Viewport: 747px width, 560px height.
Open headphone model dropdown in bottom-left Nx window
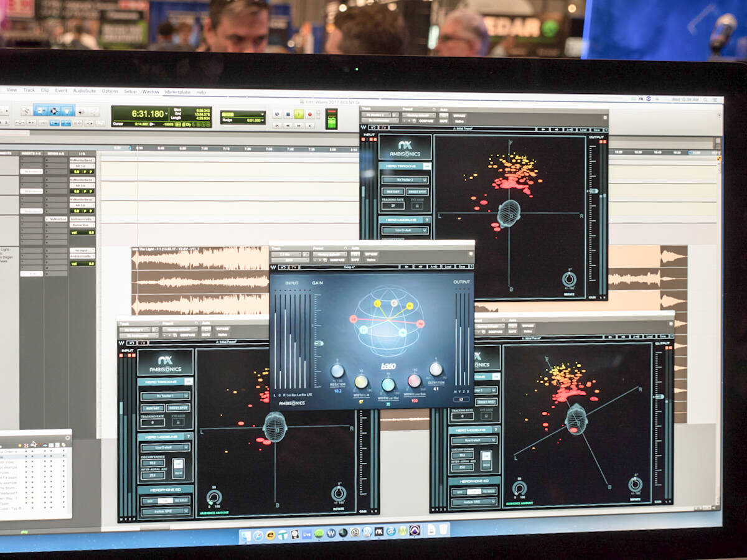coord(165,511)
